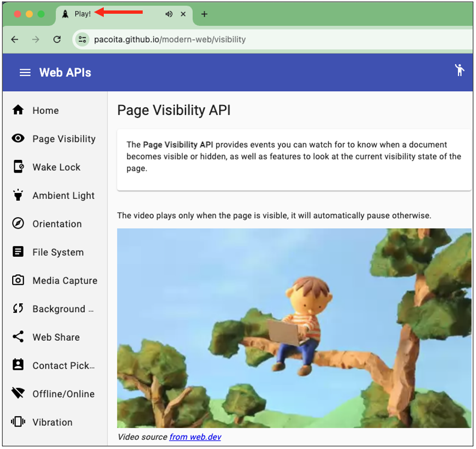Image resolution: width=476 pixels, height=449 pixels.
Task: Select the Play! browser tab
Action: tap(124, 15)
